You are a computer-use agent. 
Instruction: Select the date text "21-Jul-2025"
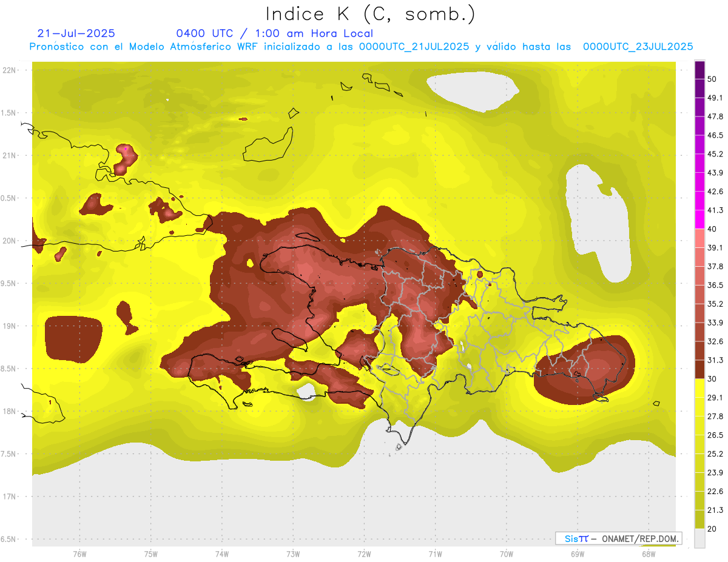tap(76, 33)
